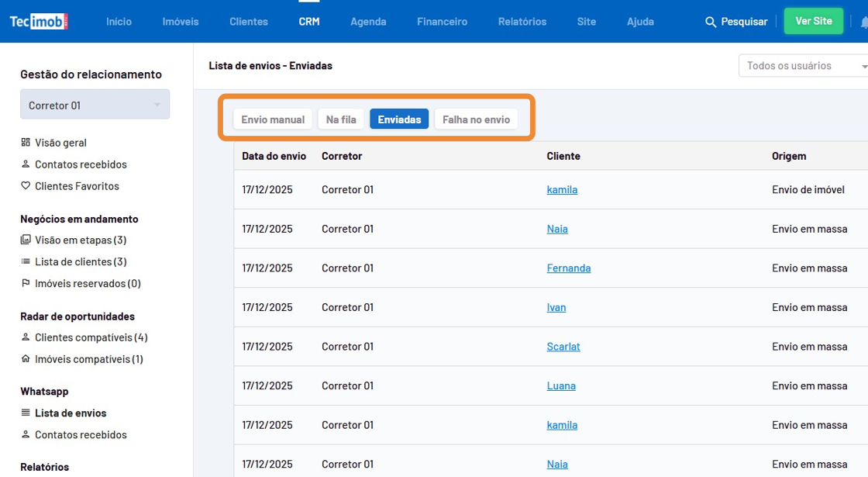Open Clientes compatíveis (4)
868x477 pixels.
(x=91, y=337)
